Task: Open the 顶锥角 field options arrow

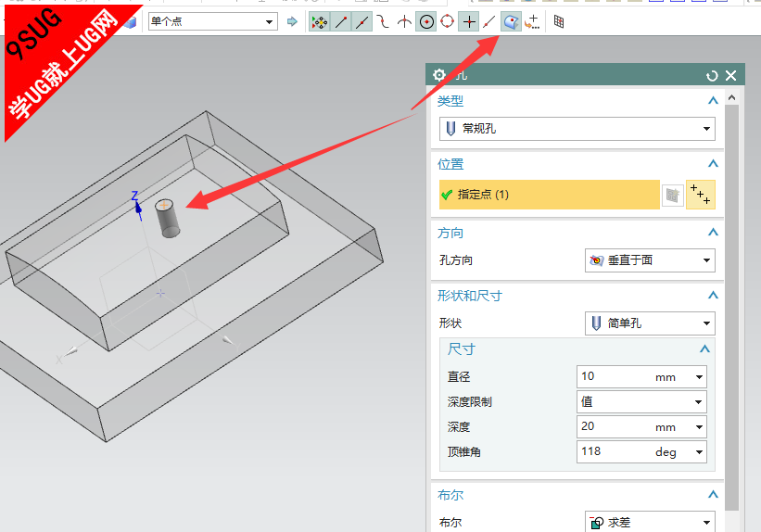Action: 699,452
